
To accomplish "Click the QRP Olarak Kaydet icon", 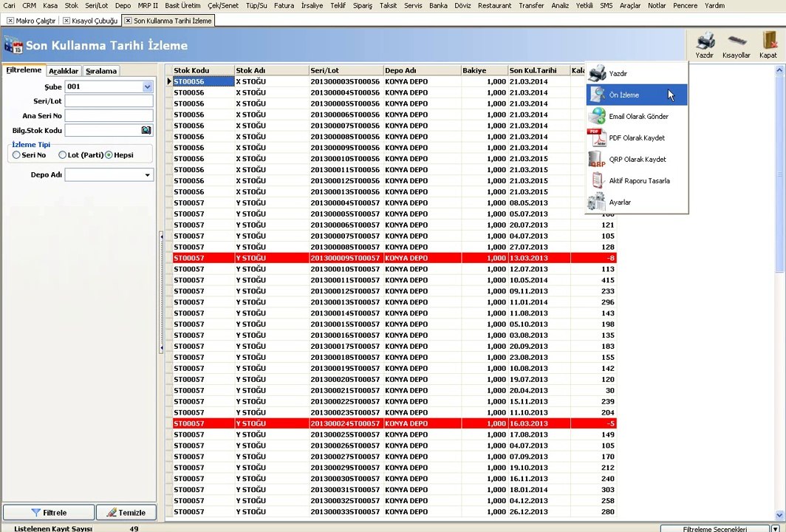I will point(597,160).
